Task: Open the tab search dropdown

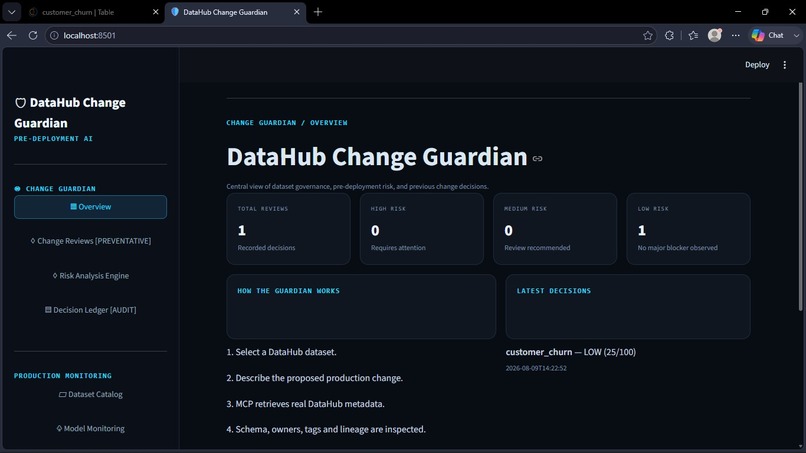Action: [11, 12]
